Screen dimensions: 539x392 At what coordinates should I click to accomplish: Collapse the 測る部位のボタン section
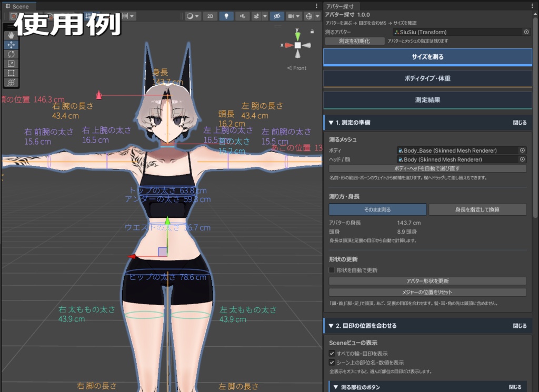(336, 387)
